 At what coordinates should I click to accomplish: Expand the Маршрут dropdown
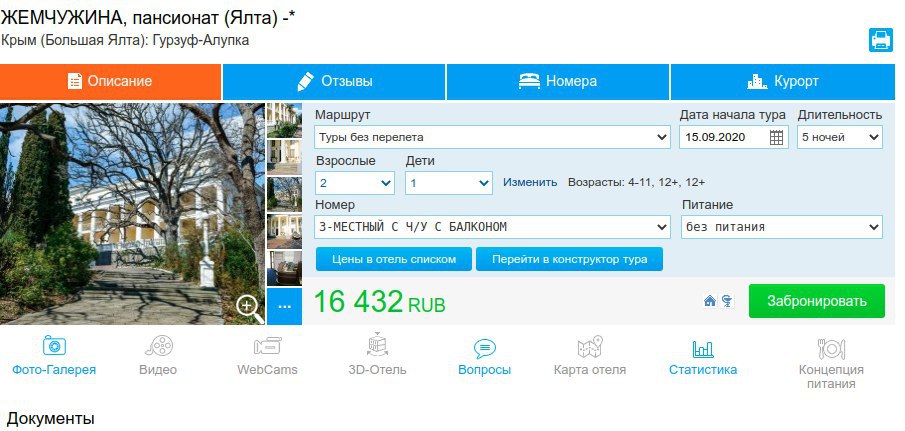[x=493, y=137]
